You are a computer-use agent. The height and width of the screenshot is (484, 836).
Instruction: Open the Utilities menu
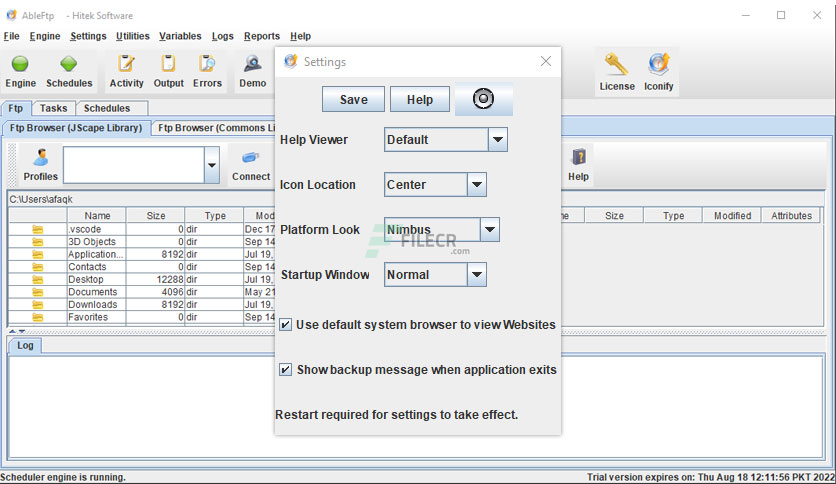coord(133,36)
